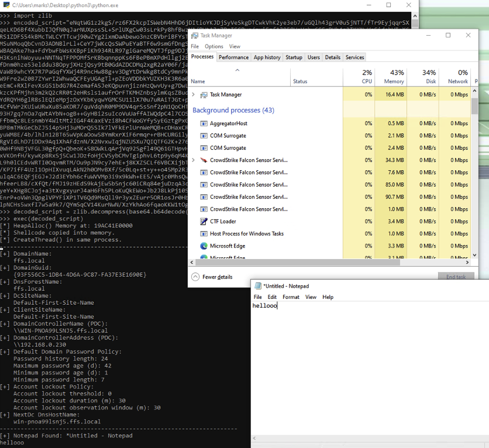Open Notepad's Format menu
The height and width of the screenshot is (448, 489).
(x=290, y=297)
